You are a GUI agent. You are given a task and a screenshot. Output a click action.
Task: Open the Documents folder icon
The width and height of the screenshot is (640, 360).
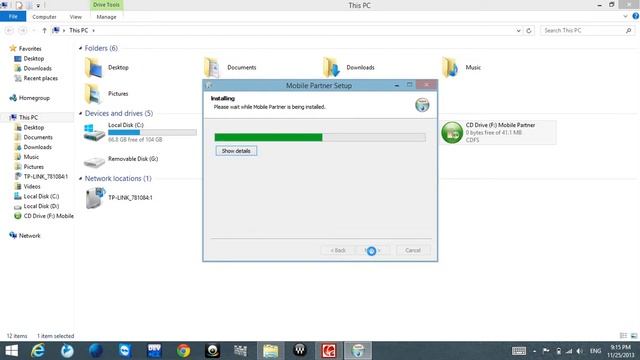[x=212, y=67]
